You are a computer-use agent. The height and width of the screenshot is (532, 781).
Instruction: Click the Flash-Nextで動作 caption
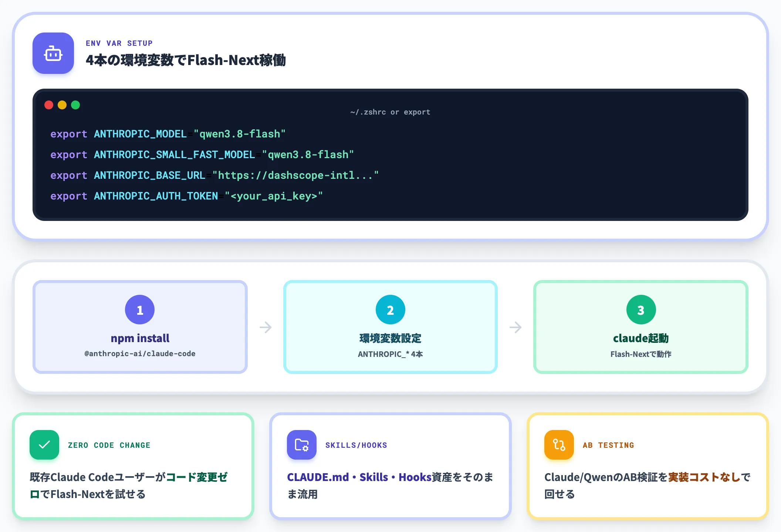point(641,354)
